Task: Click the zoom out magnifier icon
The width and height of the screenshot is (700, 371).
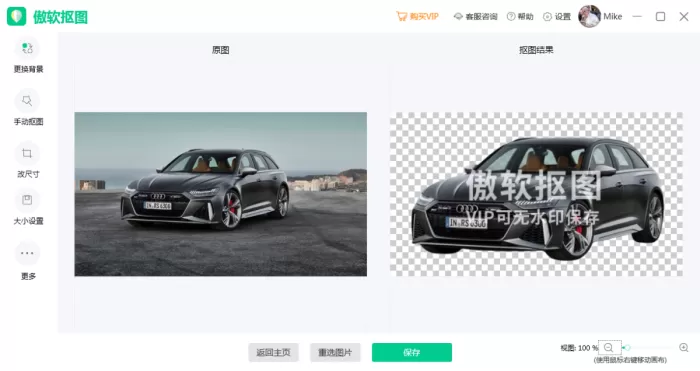Action: 608,348
